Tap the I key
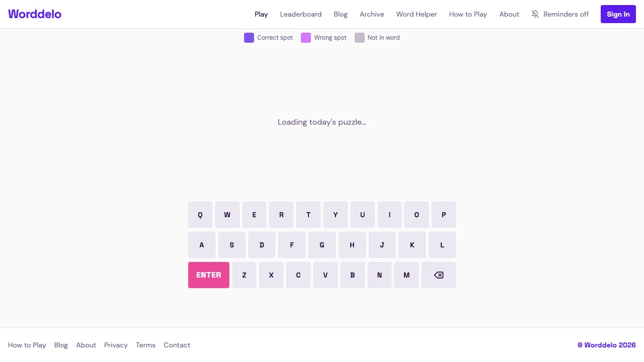Viewport: 644px width, 362px height. (389, 215)
